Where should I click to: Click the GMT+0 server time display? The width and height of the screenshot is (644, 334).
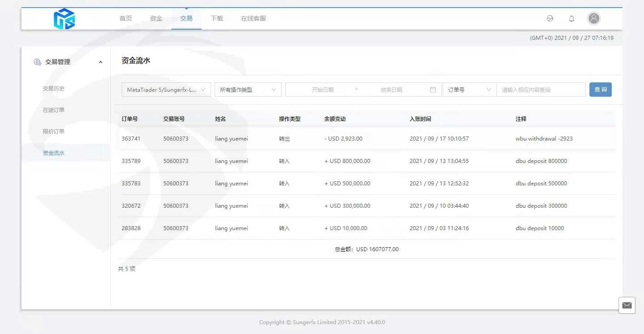(572, 38)
